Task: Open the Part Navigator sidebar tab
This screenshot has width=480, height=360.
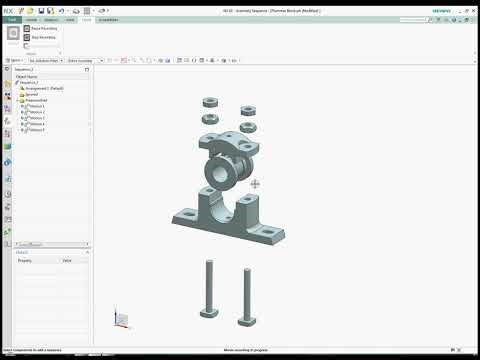Action: tap(7, 109)
